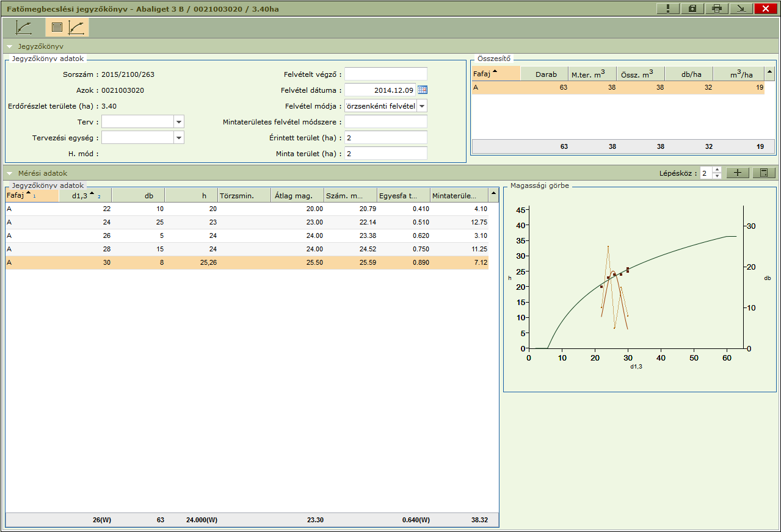
Task: Click the total 38.32 in the footer
Action: pyautogui.click(x=478, y=520)
